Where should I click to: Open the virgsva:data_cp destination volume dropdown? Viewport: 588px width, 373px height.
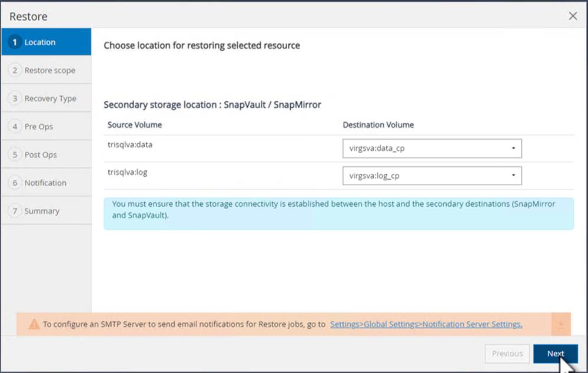[x=431, y=148]
